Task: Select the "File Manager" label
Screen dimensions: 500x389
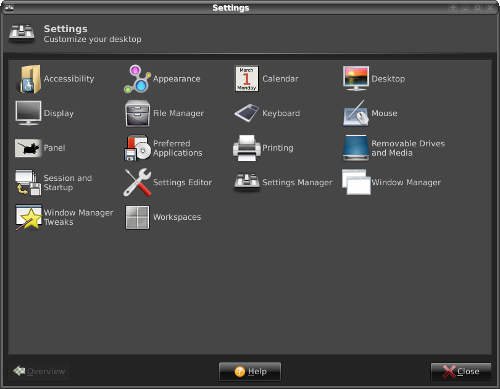Action: (178, 113)
